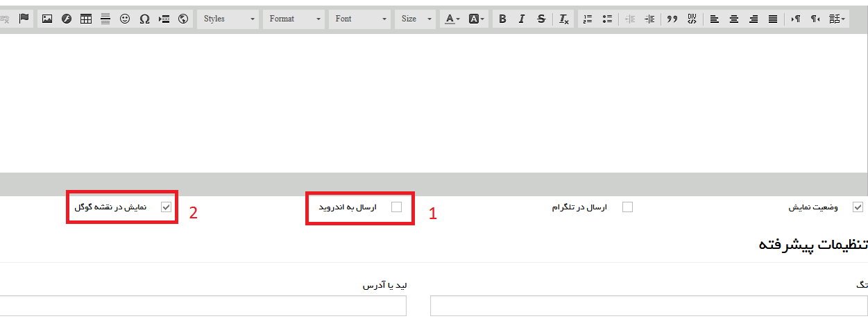Open the Set Language dropdown
868x321 pixels.
(837, 19)
